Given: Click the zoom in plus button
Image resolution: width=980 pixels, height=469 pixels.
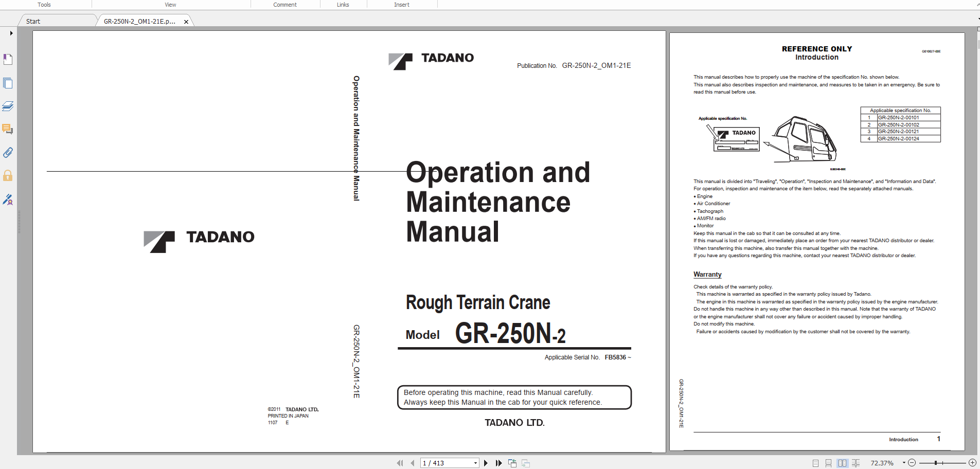Looking at the screenshot, I should point(972,463).
